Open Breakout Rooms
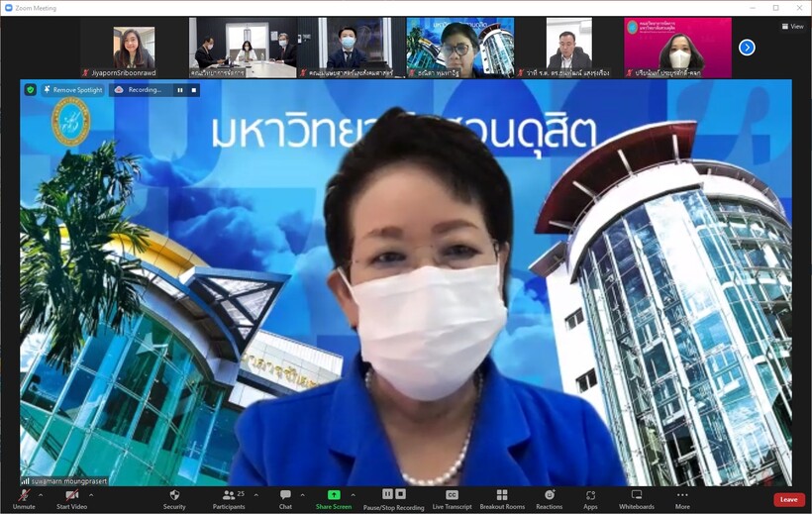Image resolution: width=812 pixels, height=514 pixels. tap(501, 498)
